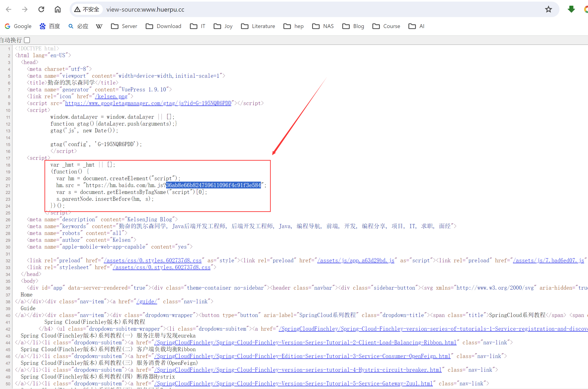Viewport: 588px width, 389px height.
Task: Open the Service-Consumer-OpenFeign.html link
Action: coord(302,356)
